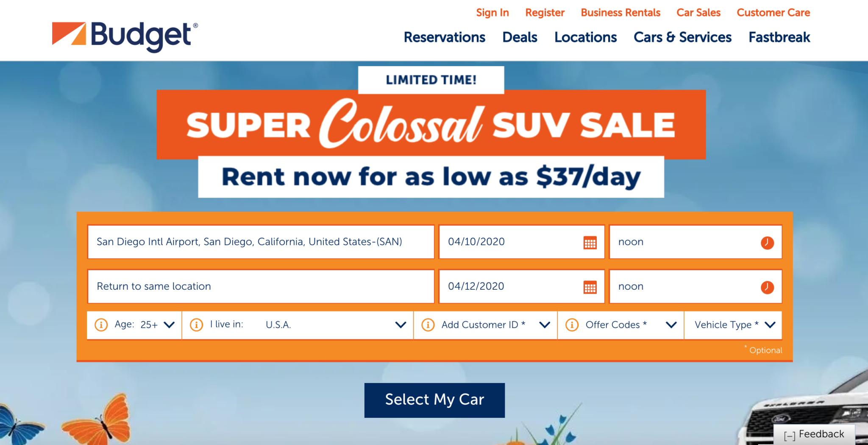The image size is (868, 445).
Task: Click the pick-up time clock icon
Action: 767,243
